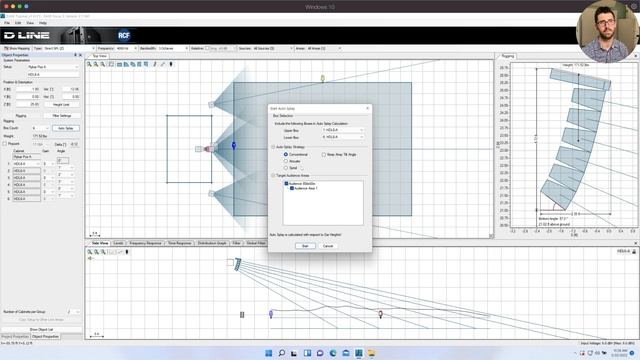
Task: Switch to the Levels tab
Action: point(118,243)
